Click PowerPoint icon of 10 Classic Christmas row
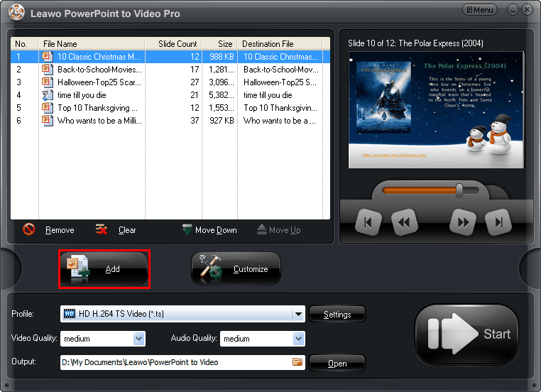 tap(48, 57)
